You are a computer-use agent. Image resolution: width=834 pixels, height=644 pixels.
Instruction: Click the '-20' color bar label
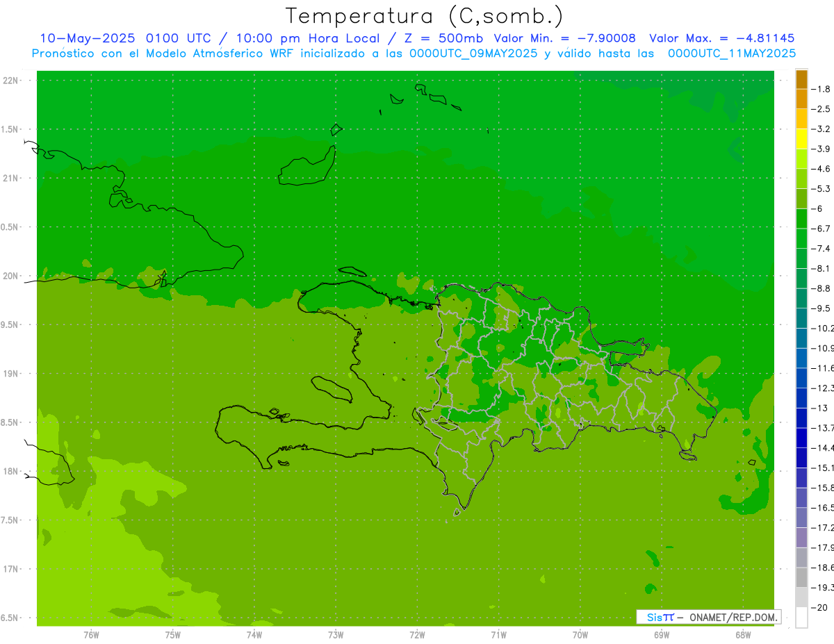818,608
